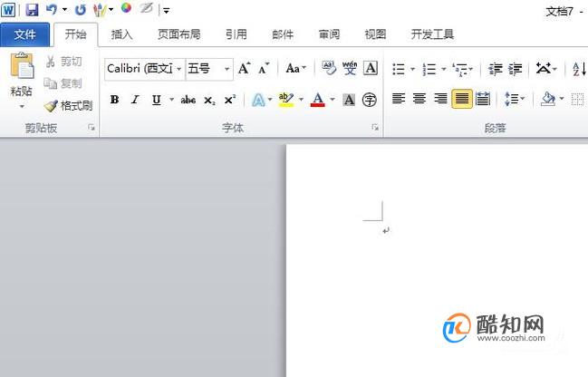Image resolution: width=588 pixels, height=377 pixels.
Task: Toggle the highlighted Justify alignment button
Action: pos(462,99)
